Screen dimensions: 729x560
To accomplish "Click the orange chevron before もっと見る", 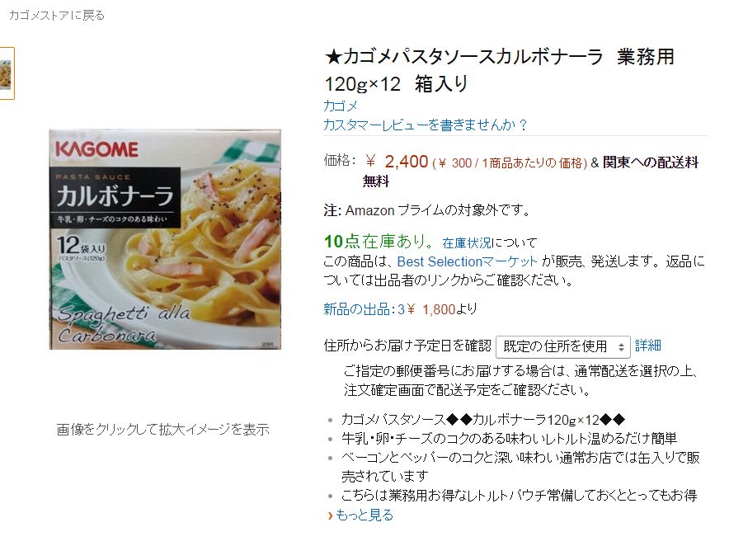I will tap(330, 515).
